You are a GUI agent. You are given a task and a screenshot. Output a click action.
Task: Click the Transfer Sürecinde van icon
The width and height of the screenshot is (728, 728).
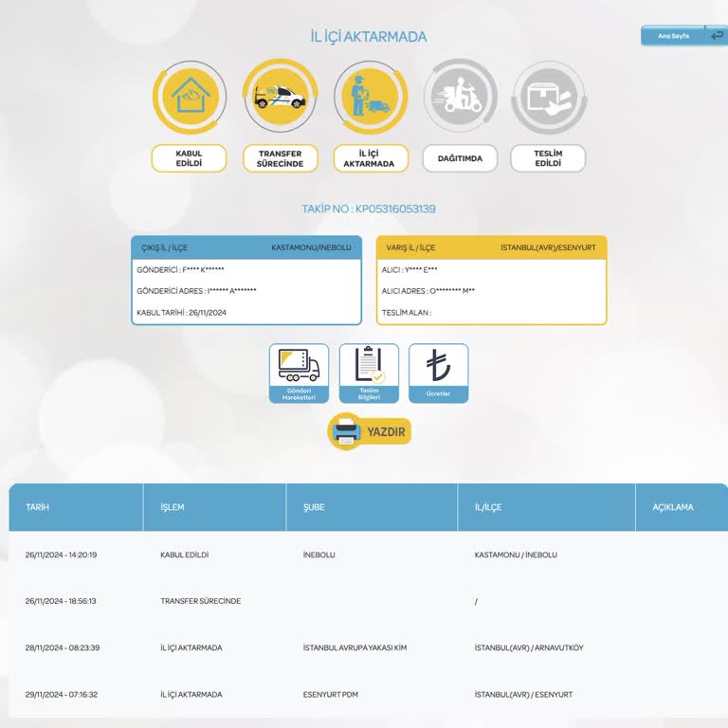point(281,97)
